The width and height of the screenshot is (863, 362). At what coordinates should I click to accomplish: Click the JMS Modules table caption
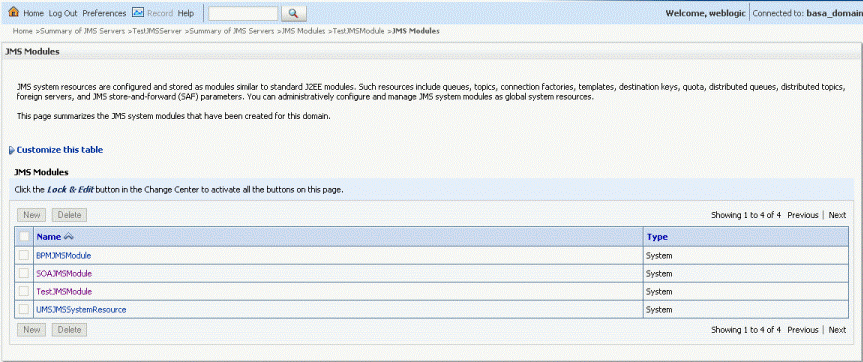(41, 172)
